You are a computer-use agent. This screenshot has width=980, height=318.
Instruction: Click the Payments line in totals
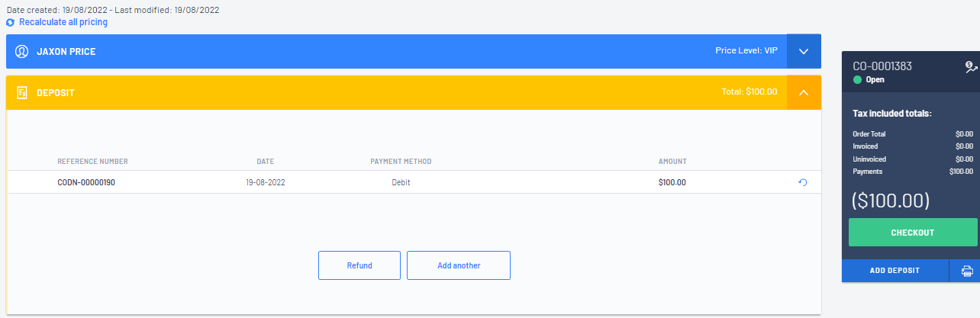913,172
